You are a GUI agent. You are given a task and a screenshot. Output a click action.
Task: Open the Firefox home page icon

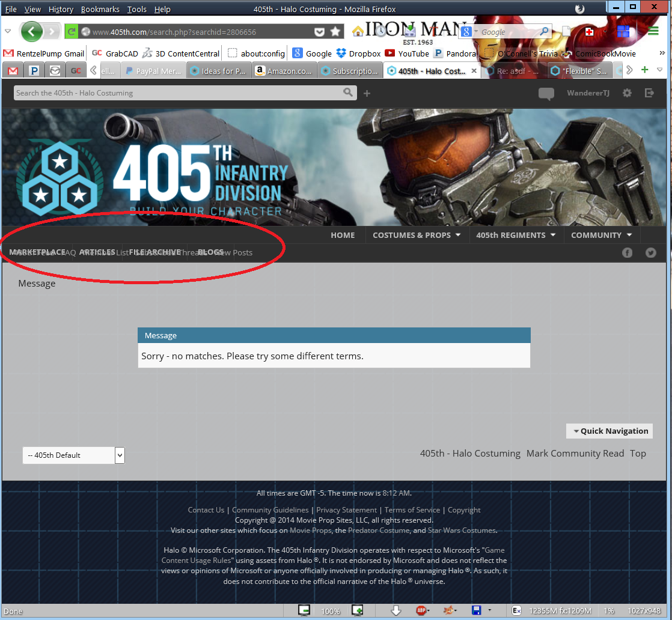click(358, 31)
